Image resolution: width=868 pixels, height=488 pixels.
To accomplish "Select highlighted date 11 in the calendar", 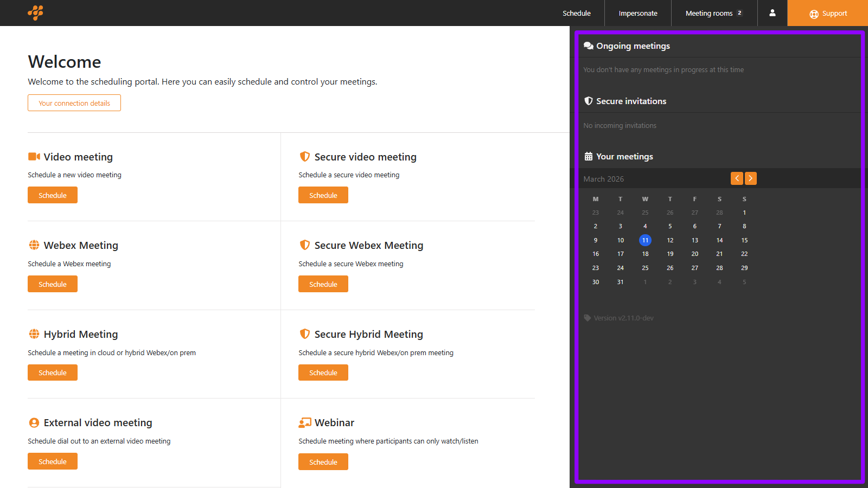I will point(645,240).
